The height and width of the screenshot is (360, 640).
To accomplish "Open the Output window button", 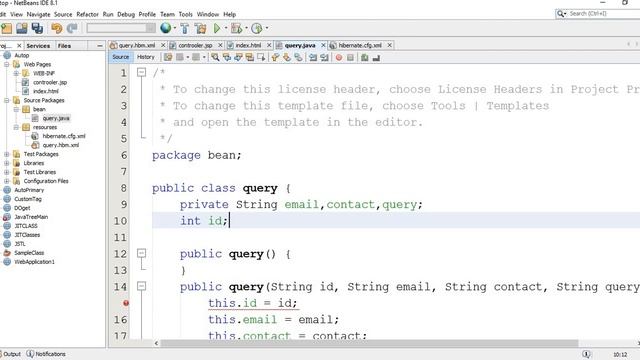I will click(11, 354).
